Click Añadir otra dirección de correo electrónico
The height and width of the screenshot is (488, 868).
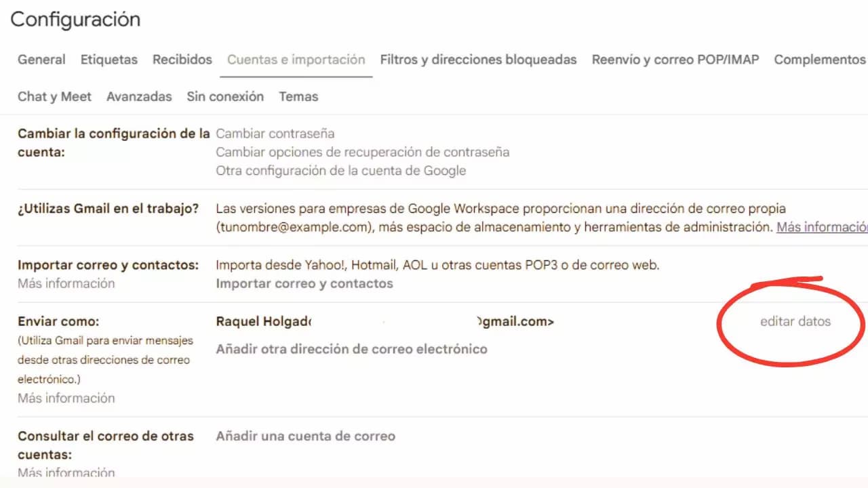(351, 349)
